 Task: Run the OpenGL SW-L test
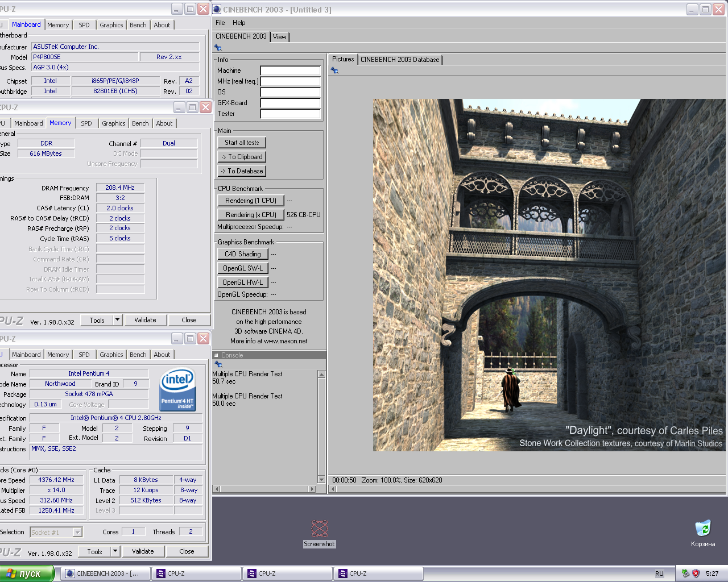point(243,268)
